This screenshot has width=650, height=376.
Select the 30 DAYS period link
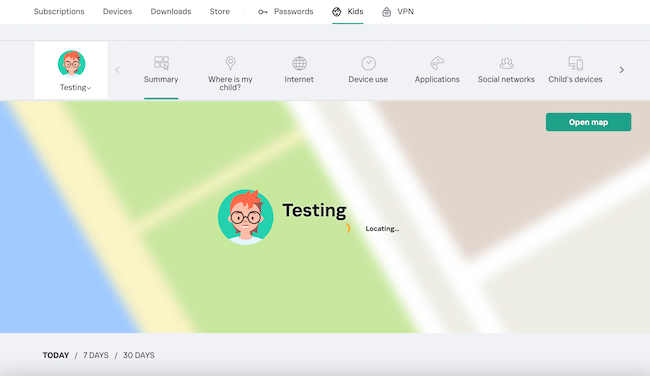(138, 355)
